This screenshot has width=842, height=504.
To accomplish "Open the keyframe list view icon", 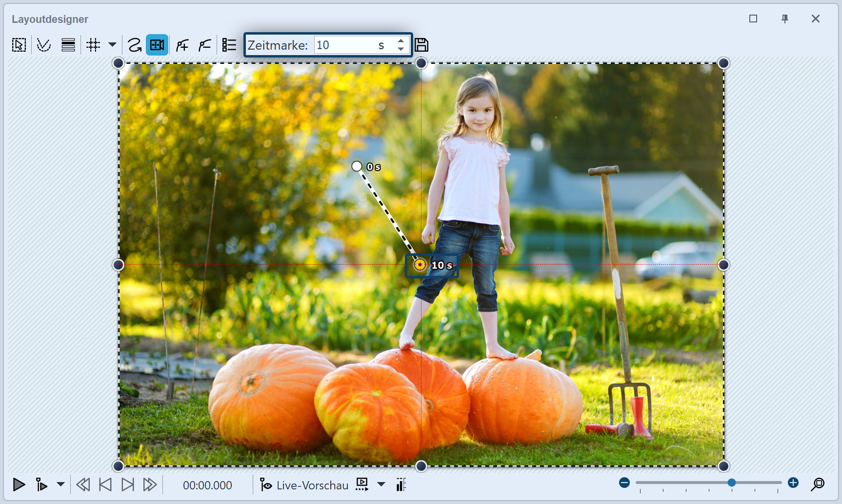I will [229, 45].
